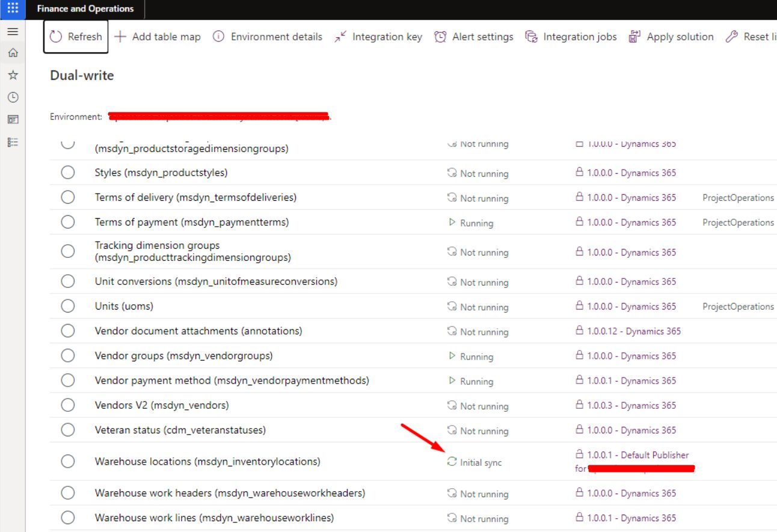Select the Units (uoms) radio button
Image resolution: width=777 pixels, height=532 pixels.
click(x=68, y=306)
